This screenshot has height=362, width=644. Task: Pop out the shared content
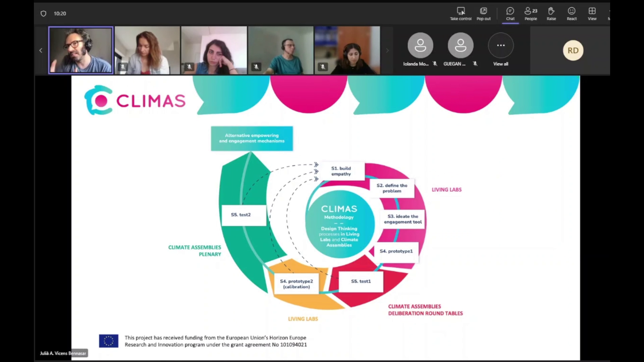click(483, 14)
